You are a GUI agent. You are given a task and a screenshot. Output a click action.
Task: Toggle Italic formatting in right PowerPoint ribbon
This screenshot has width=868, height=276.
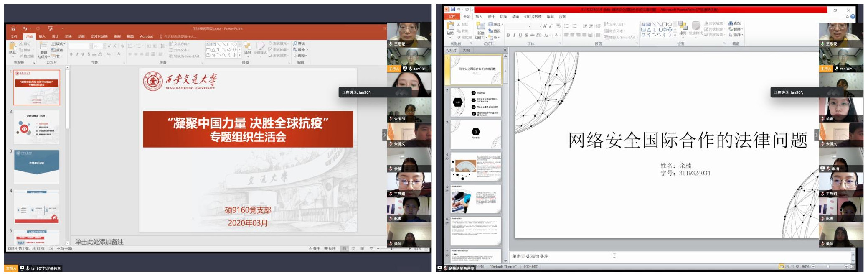(x=514, y=36)
